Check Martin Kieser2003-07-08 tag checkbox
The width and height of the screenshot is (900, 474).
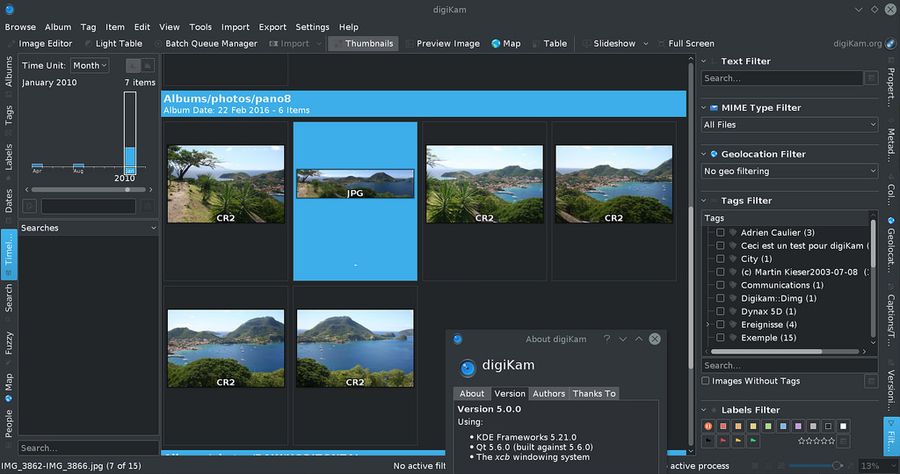[720, 272]
